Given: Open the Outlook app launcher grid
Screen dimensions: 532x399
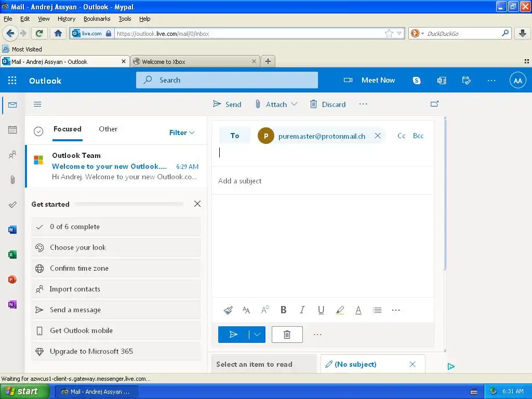Looking at the screenshot, I should pyautogui.click(x=12, y=81).
